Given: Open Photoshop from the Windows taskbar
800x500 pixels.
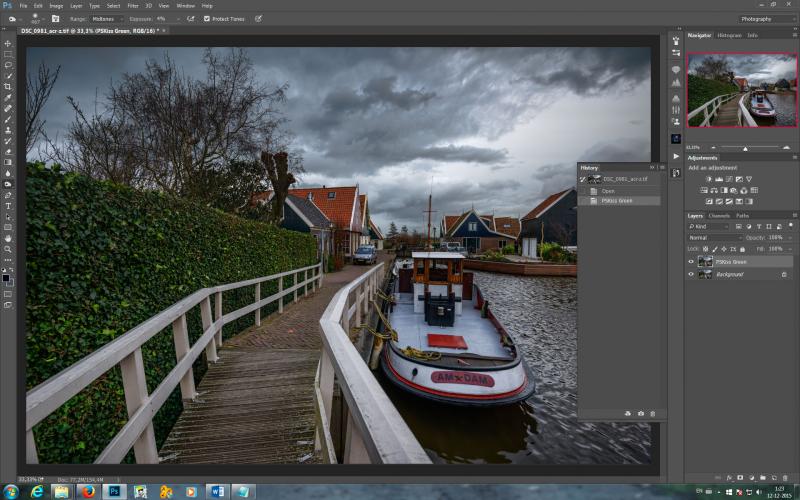Looking at the screenshot, I should pos(114,491).
